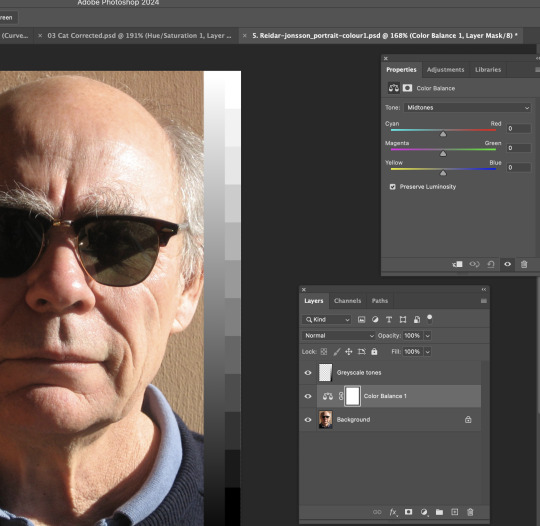This screenshot has width=540, height=526.
Task: Click the layer Fill 100% field
Action: tap(413, 352)
